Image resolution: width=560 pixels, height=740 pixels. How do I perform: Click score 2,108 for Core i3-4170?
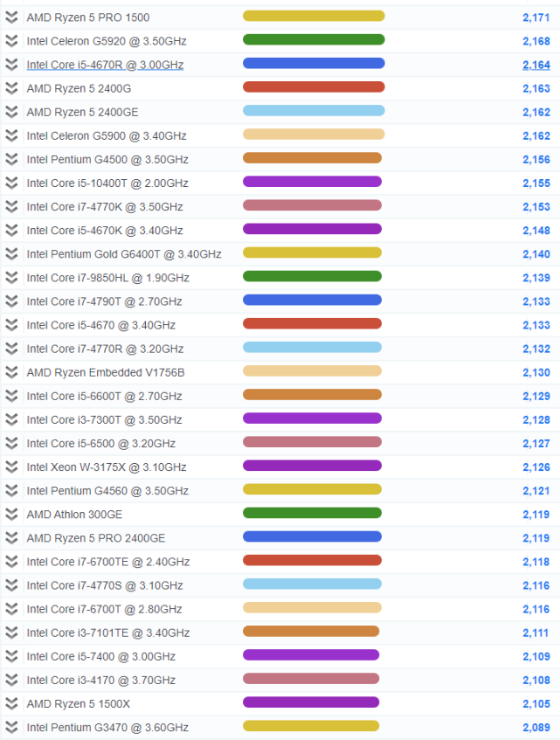coord(536,680)
